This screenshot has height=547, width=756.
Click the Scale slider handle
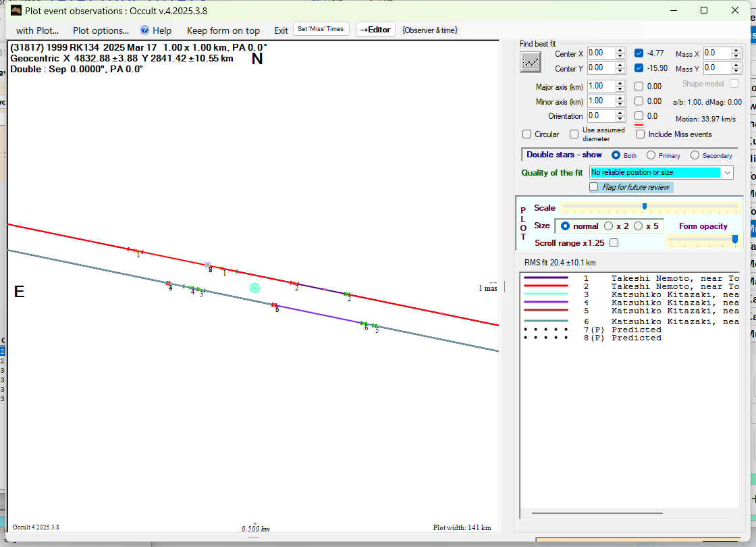tap(645, 207)
